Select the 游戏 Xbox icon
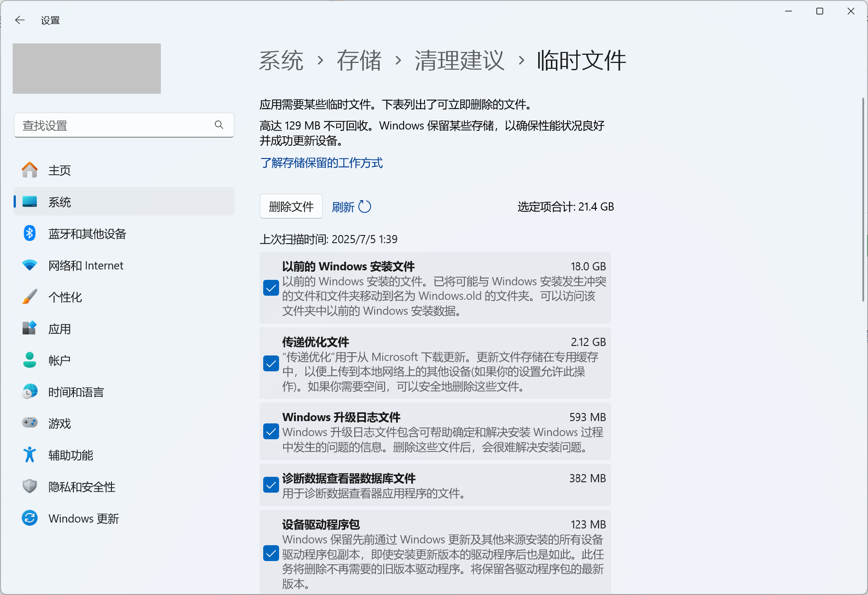Screen dimensions: 868x595 coord(29,423)
